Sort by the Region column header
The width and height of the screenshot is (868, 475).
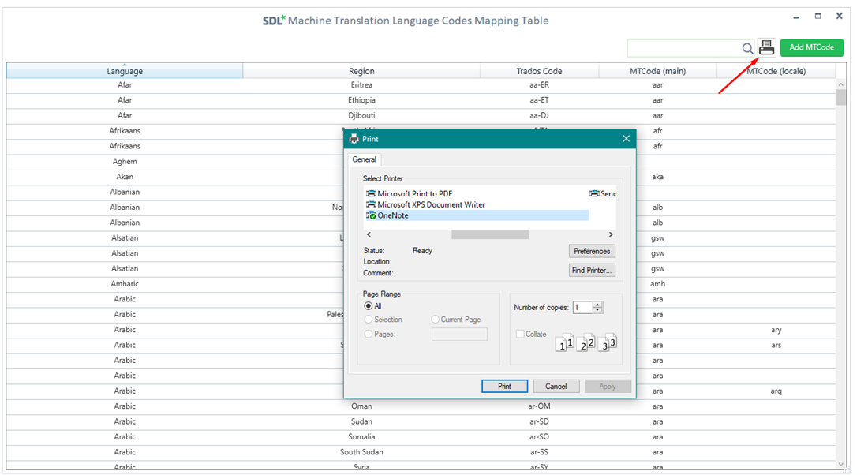coord(361,71)
